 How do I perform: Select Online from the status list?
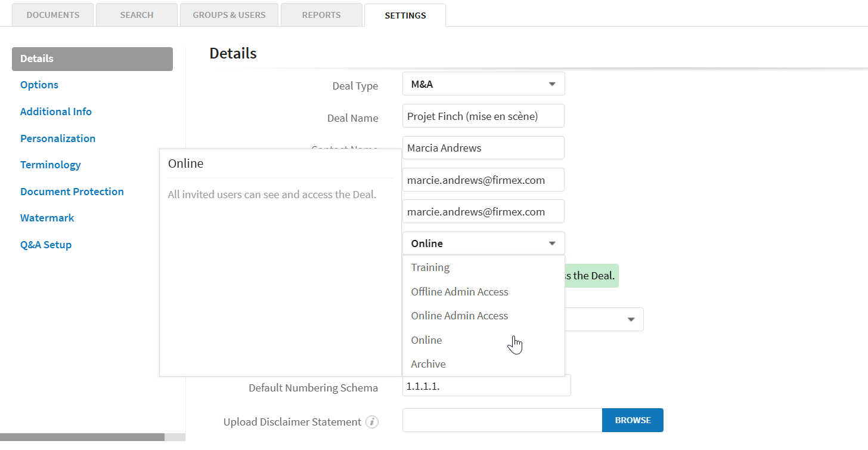pyautogui.click(x=483, y=340)
